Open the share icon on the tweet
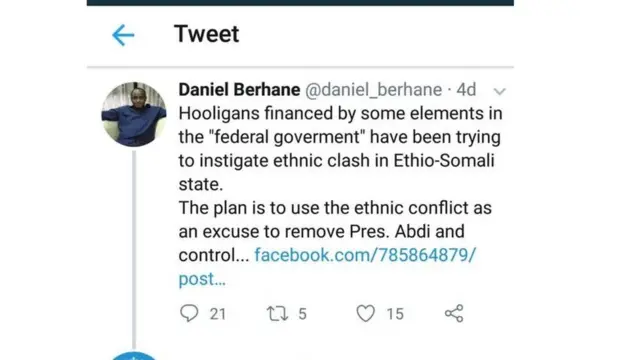Viewport: 640px width, 360px height. tap(454, 313)
